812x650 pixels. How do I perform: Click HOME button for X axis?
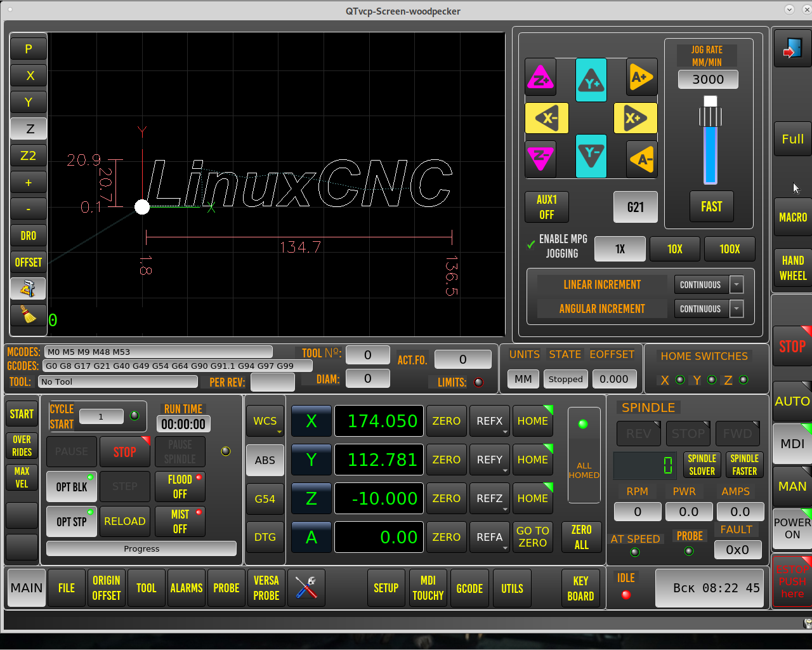(x=533, y=421)
